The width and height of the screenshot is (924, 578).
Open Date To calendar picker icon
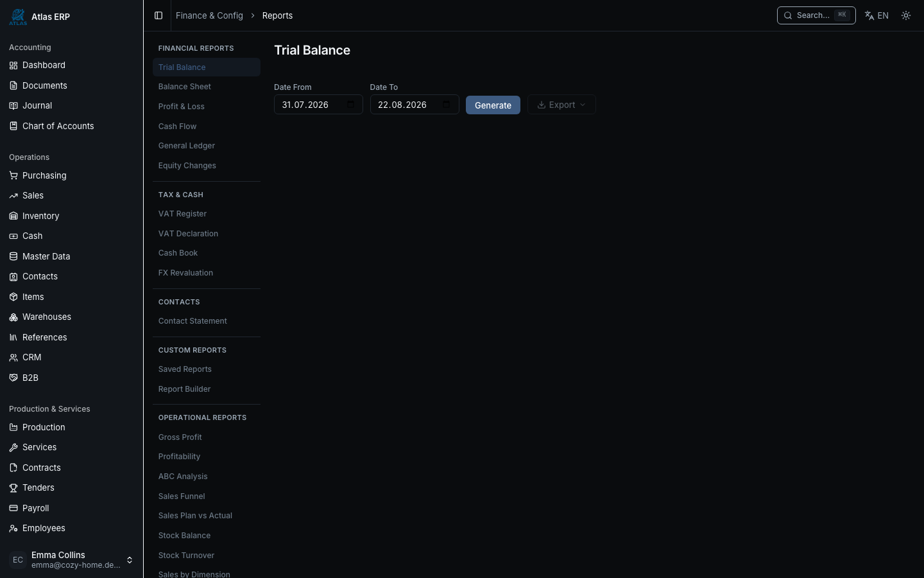[x=447, y=105]
